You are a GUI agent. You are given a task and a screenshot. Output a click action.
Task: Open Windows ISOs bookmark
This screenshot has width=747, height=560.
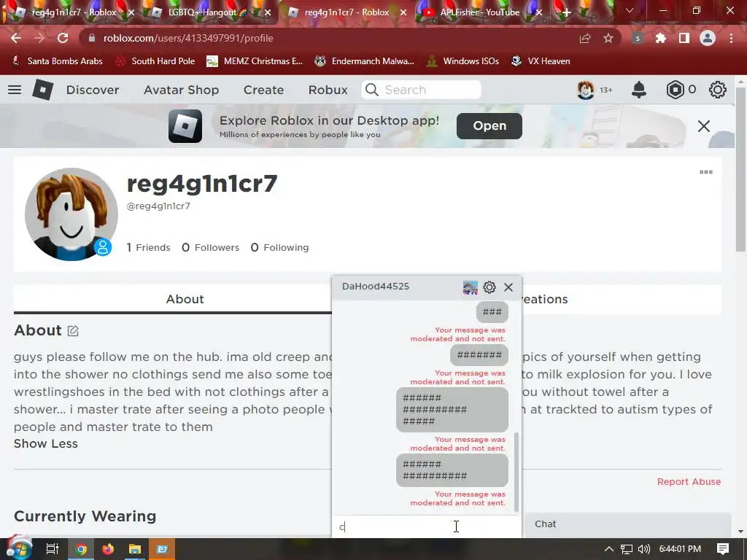[463, 61]
